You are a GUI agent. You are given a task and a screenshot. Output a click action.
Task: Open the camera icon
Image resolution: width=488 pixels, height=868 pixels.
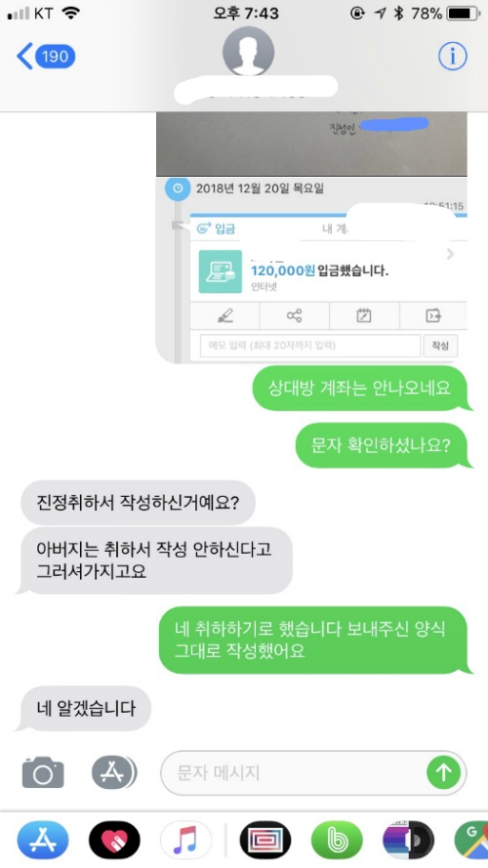pos(43,772)
